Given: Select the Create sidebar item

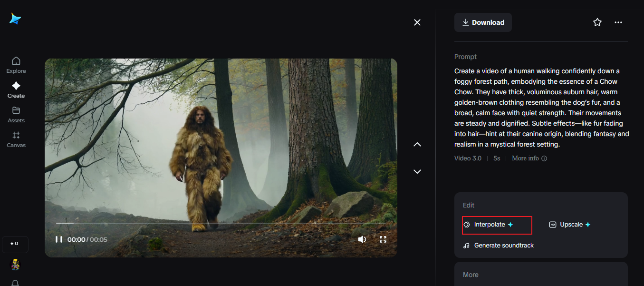Looking at the screenshot, I should 16,90.
